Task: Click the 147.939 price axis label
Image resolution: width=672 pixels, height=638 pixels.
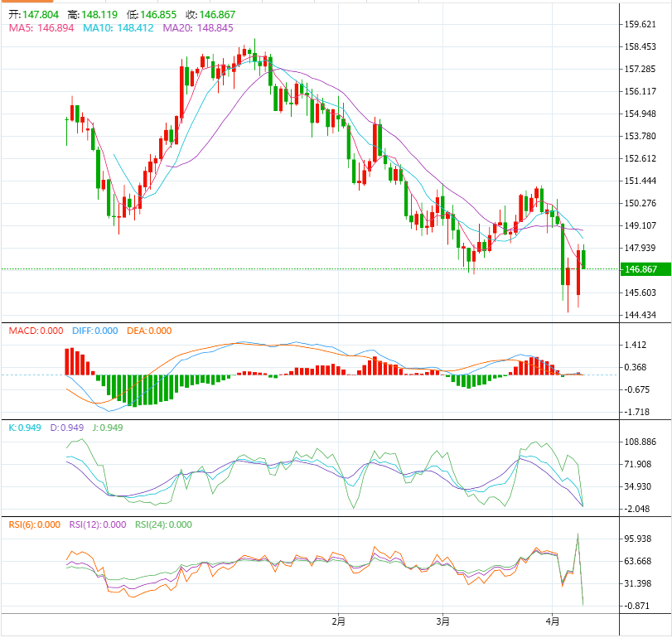Action: (x=640, y=248)
